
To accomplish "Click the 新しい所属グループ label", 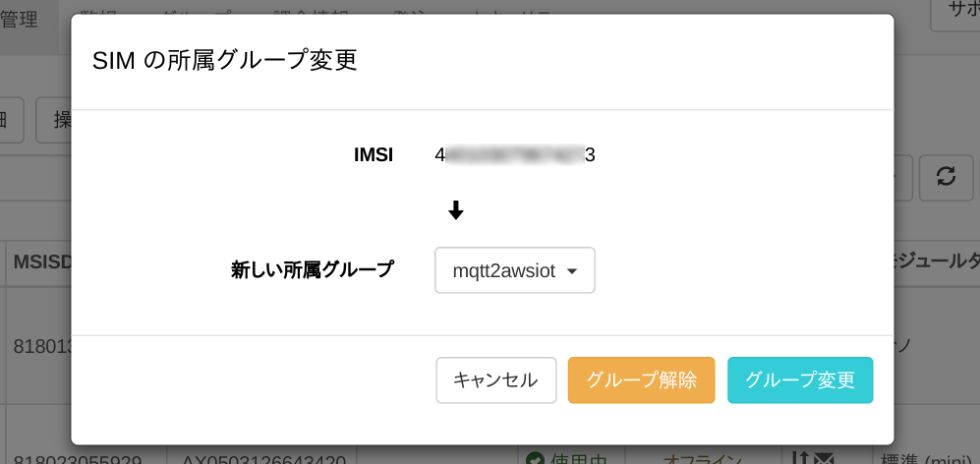I will pos(313,270).
